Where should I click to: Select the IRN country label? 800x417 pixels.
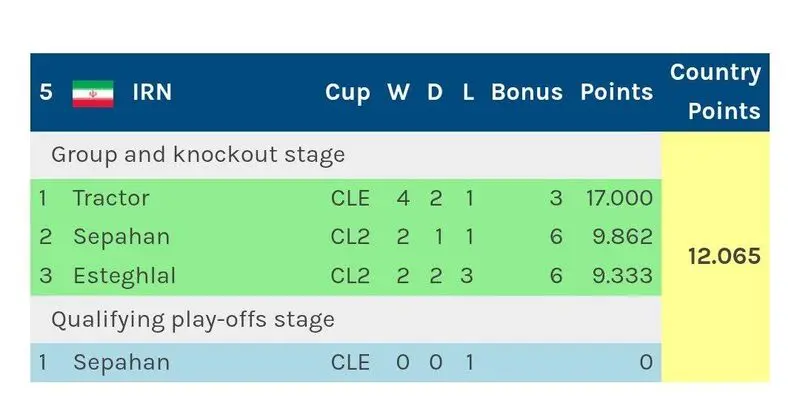[x=152, y=92]
